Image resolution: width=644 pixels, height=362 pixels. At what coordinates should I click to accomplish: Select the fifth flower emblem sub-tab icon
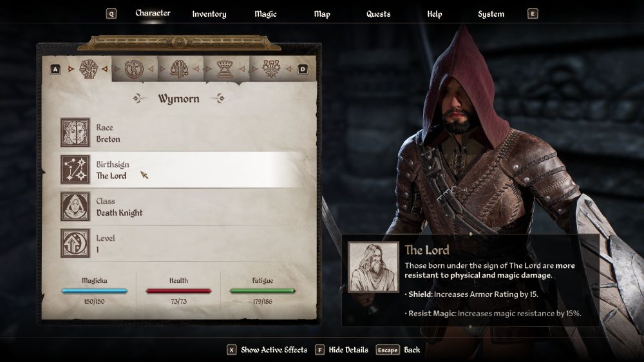(271, 69)
